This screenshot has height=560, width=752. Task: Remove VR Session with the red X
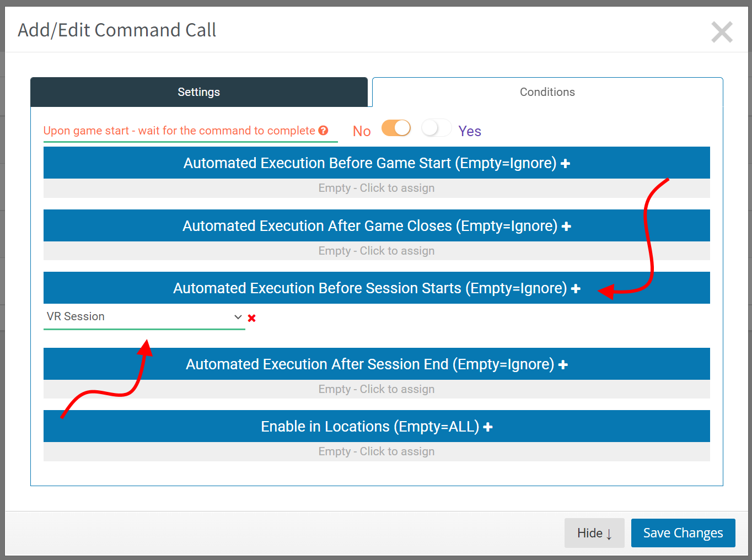point(252,318)
